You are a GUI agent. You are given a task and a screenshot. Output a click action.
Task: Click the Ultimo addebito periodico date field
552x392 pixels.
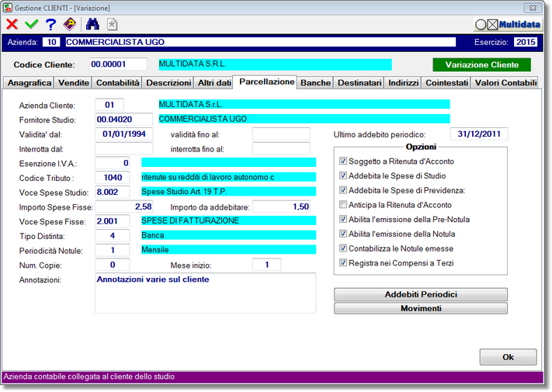click(x=479, y=134)
